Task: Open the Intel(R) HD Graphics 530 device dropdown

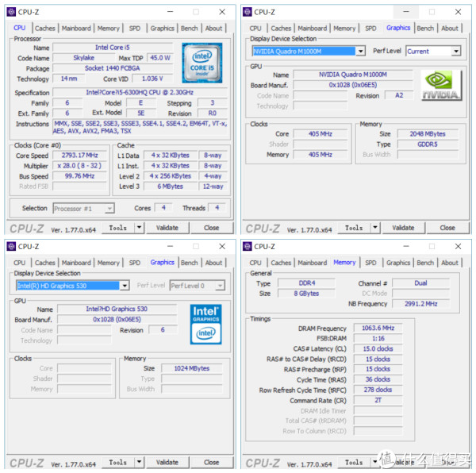Action: click(x=125, y=286)
